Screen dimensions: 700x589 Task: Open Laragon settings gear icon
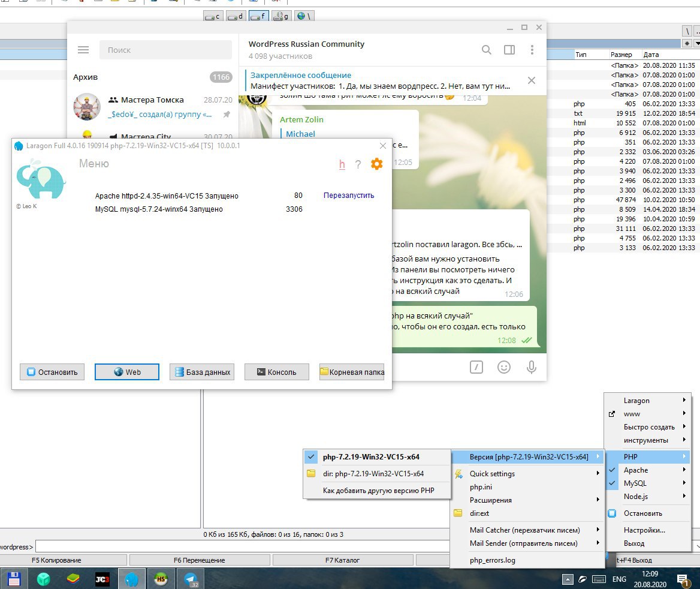click(x=377, y=164)
